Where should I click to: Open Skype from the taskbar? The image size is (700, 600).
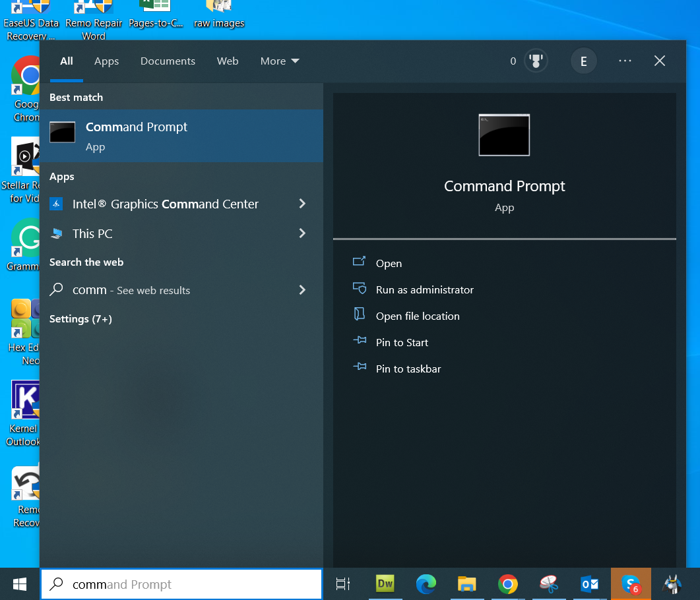click(631, 584)
